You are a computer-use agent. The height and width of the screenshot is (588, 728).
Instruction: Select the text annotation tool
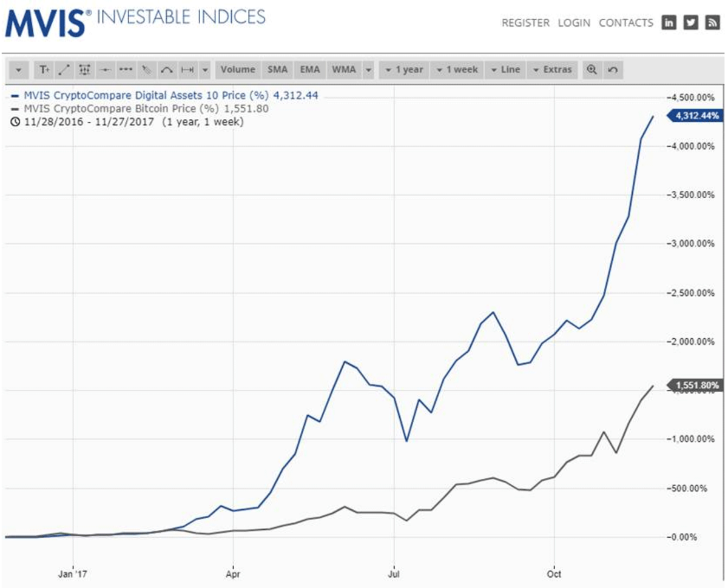pyautogui.click(x=44, y=70)
